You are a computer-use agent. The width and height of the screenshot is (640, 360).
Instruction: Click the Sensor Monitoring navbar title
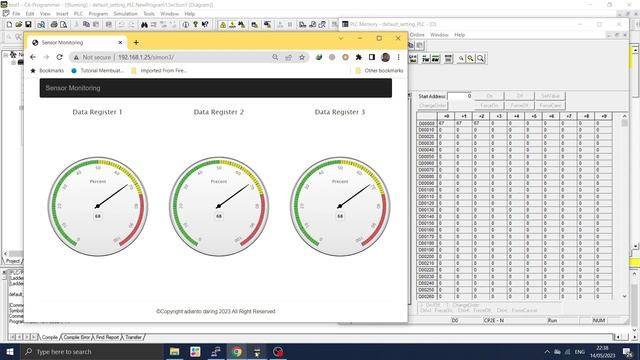click(73, 88)
